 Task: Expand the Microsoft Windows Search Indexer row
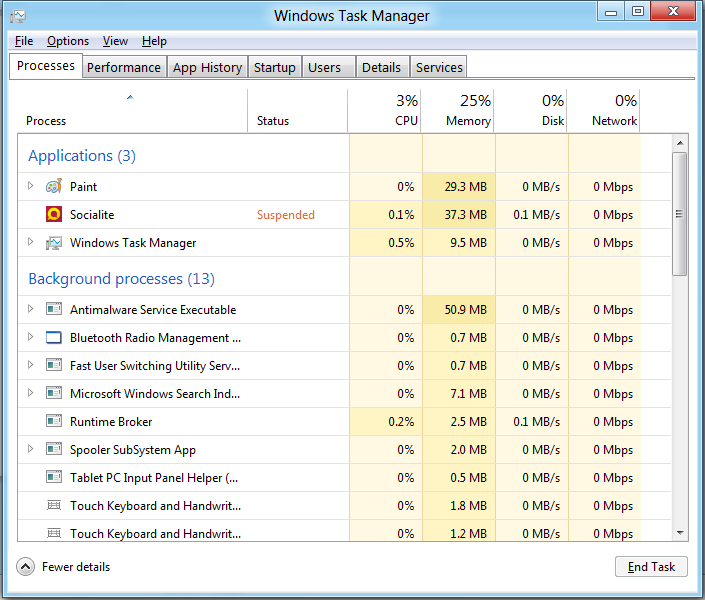pyautogui.click(x=31, y=394)
